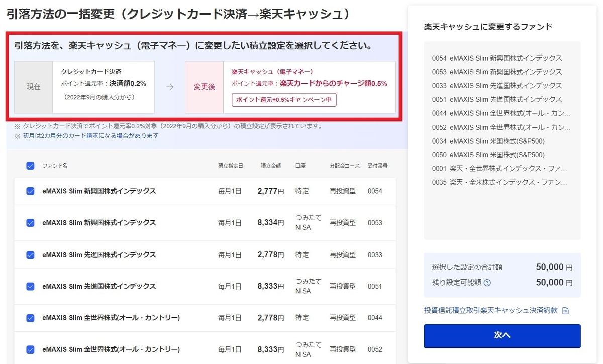Toggle the select-all checkbox beside ファンド名
Viewport: 603px width, 364px height.
click(x=30, y=166)
